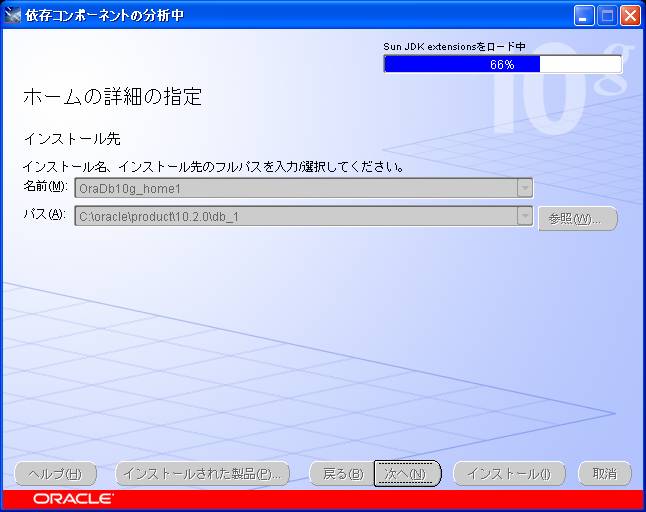Click the installer icon in title bar
Viewport: 646px width, 512px height.
pos(12,15)
